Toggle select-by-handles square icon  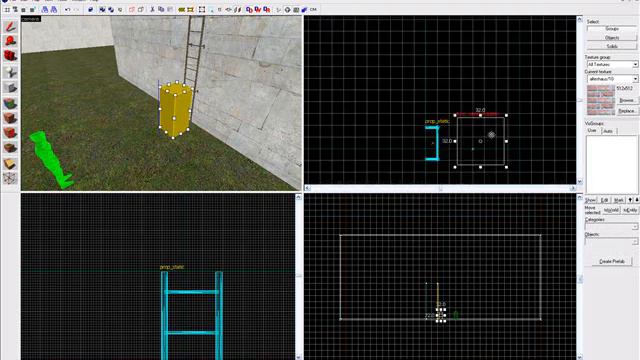[x=202, y=9]
